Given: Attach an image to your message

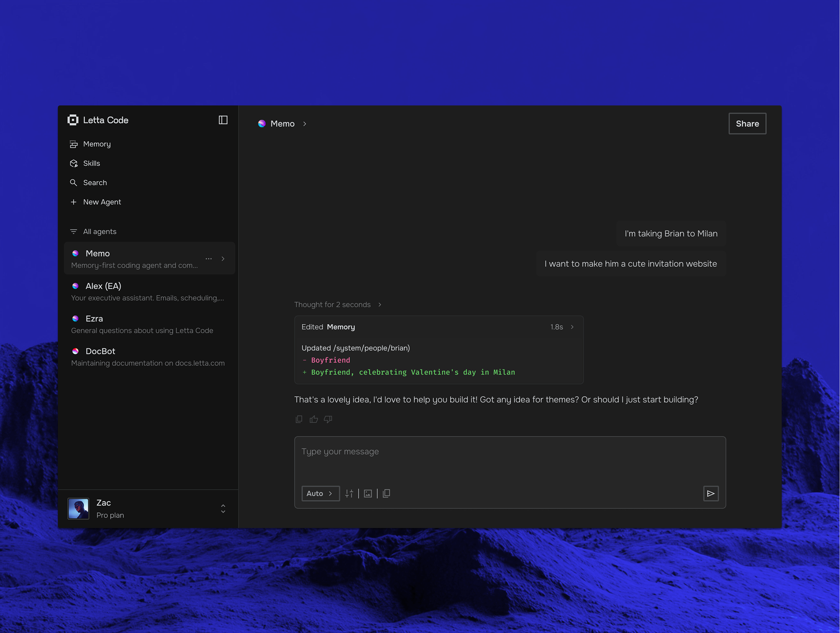Looking at the screenshot, I should (368, 493).
